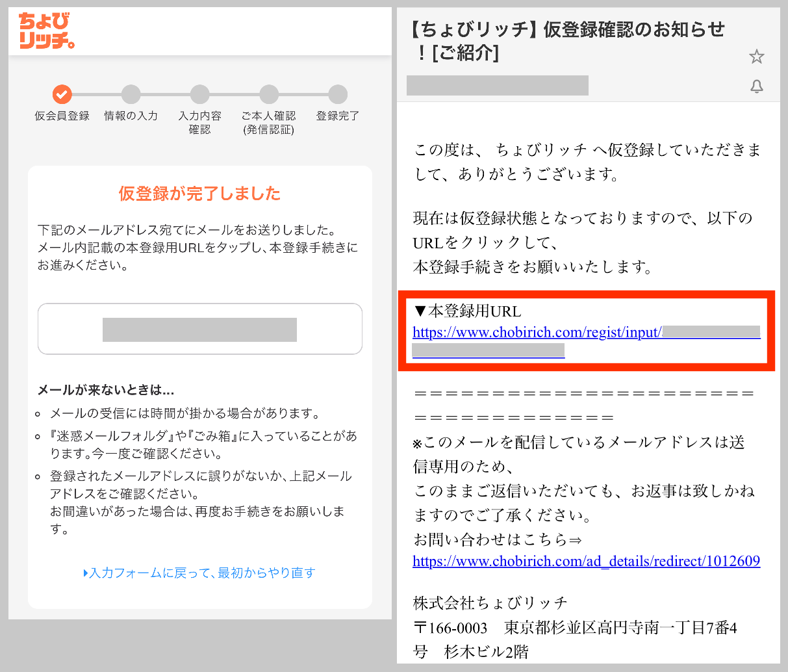Image resolution: width=788 pixels, height=672 pixels.
Task: Click the 登録完了 step label
Action: pyautogui.click(x=338, y=116)
